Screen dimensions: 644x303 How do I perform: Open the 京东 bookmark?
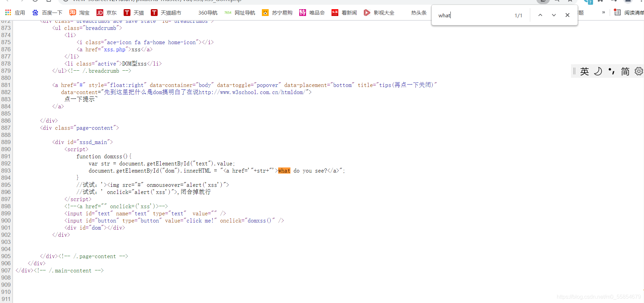click(x=107, y=13)
